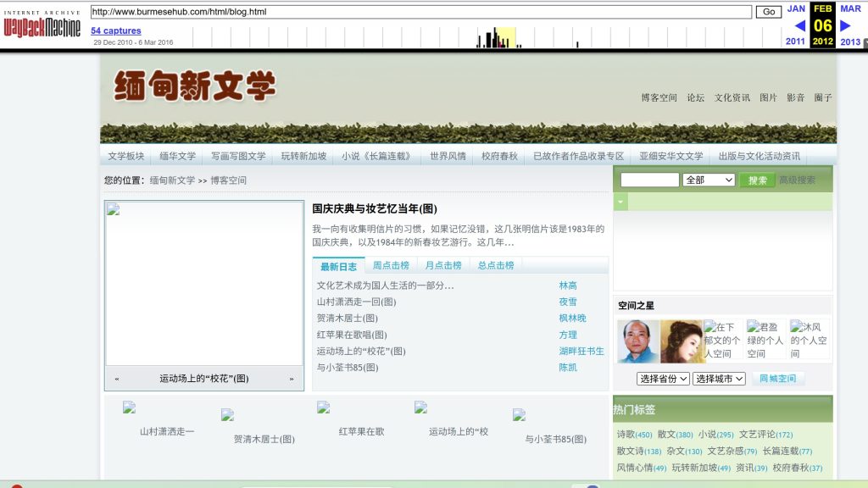The image size is (868, 488).
Task: Open 运动场上的“校 thumbnail image
Action: (420, 408)
